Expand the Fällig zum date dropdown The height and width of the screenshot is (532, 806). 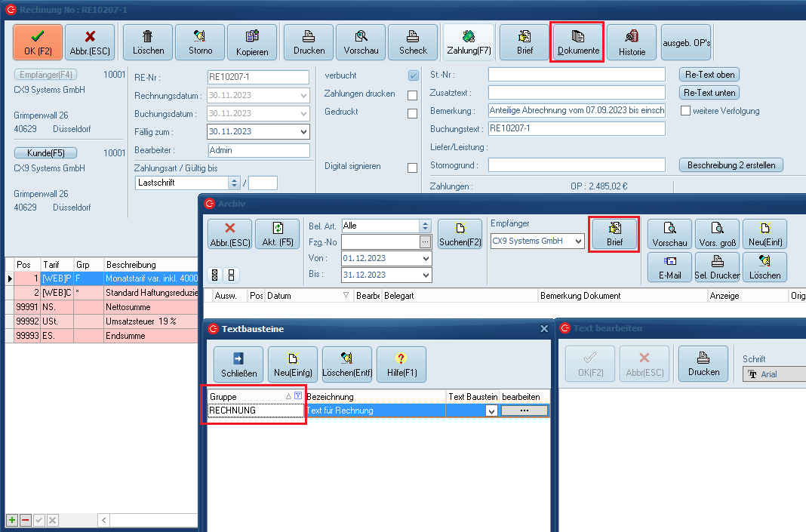[x=303, y=131]
